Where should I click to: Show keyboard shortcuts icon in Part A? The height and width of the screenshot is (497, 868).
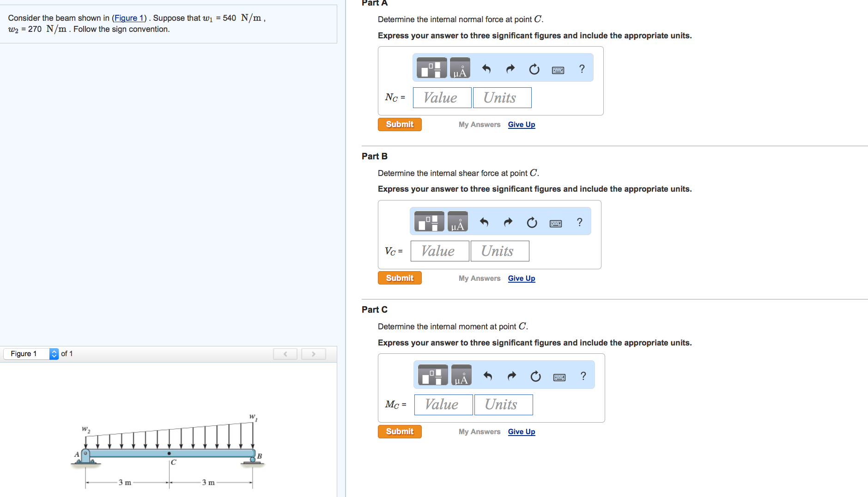point(558,70)
